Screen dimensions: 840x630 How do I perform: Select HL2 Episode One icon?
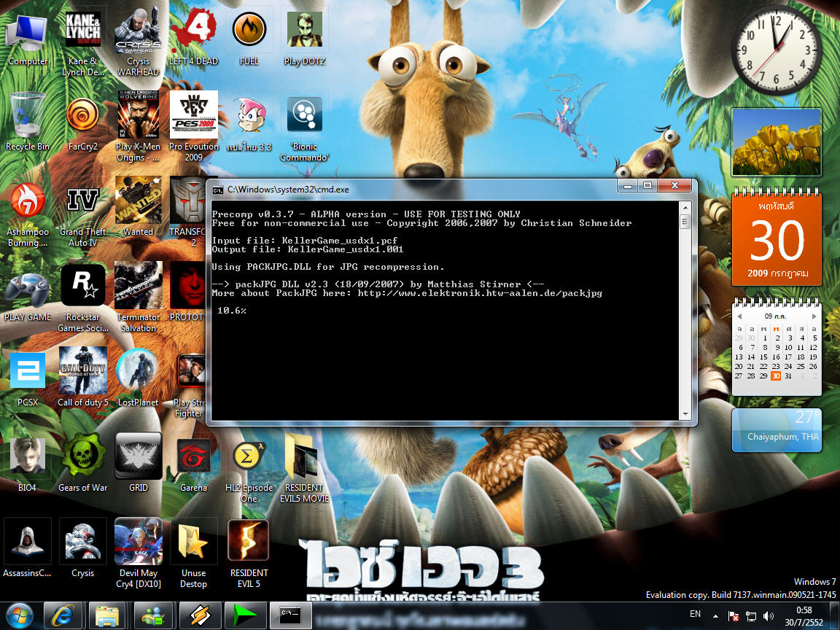click(x=249, y=472)
